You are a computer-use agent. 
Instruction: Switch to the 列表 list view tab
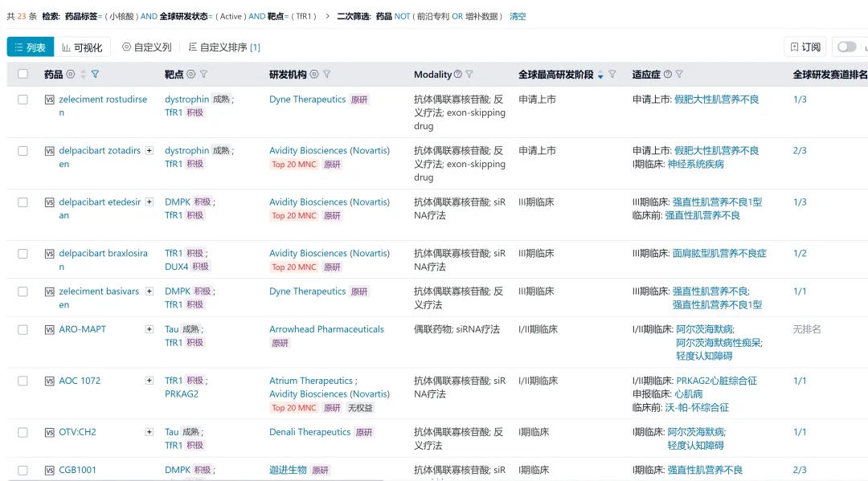tap(31, 47)
